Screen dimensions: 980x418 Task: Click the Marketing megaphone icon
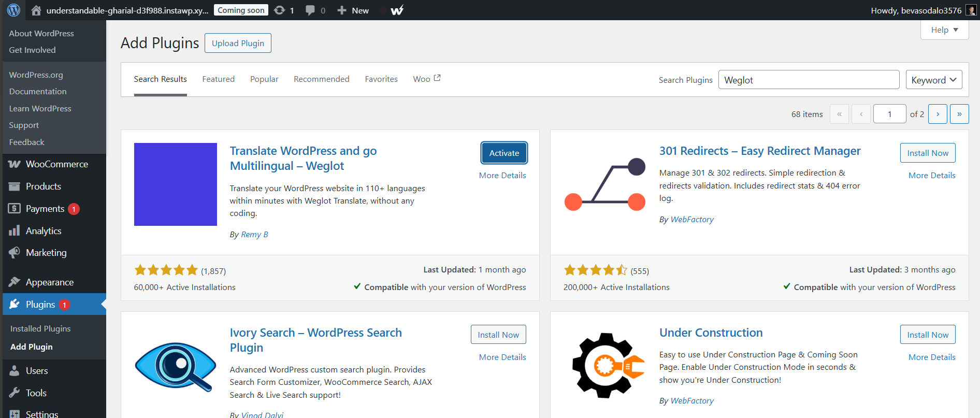pyautogui.click(x=15, y=253)
